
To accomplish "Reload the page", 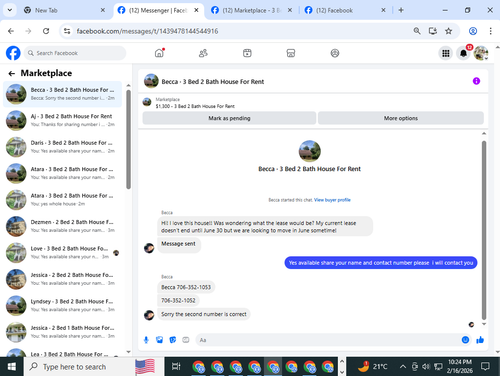I will [46, 31].
